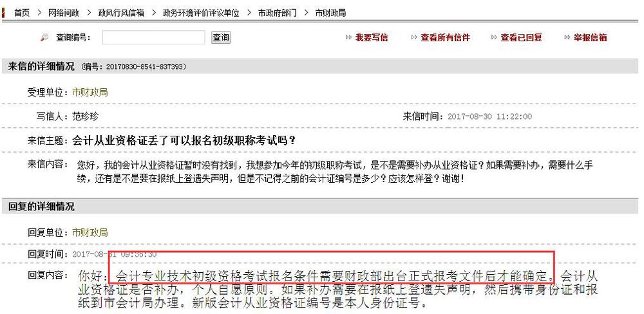Screen dimensions: 644x314
Task: Click the letter subject 会计从业资格证丢了可以报名初级职称考试吗
Action: [x=184, y=140]
